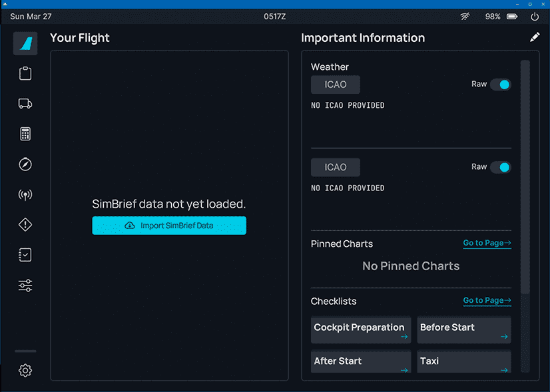Open the Dashboard via the tail logo icon
Image resolution: width=550 pixels, height=392 pixels.
click(25, 43)
